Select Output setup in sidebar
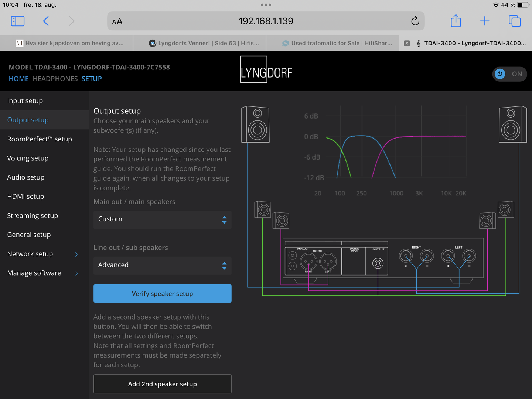532x399 pixels. (44, 120)
